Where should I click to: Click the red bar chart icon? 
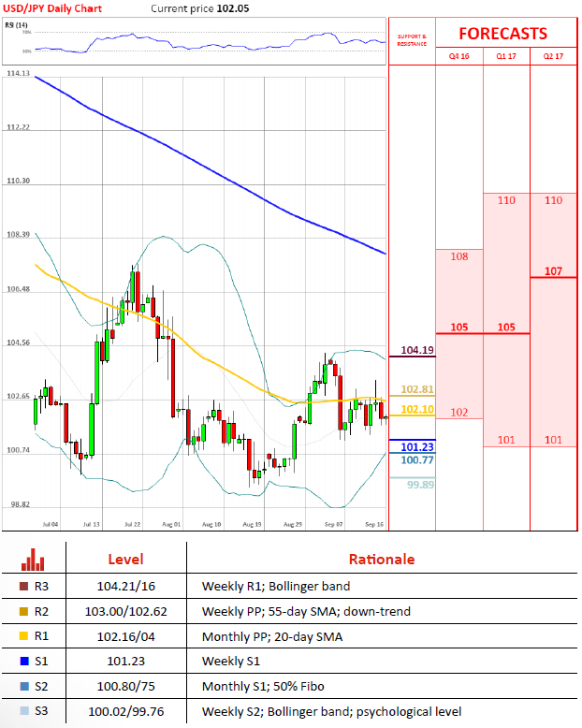33,560
